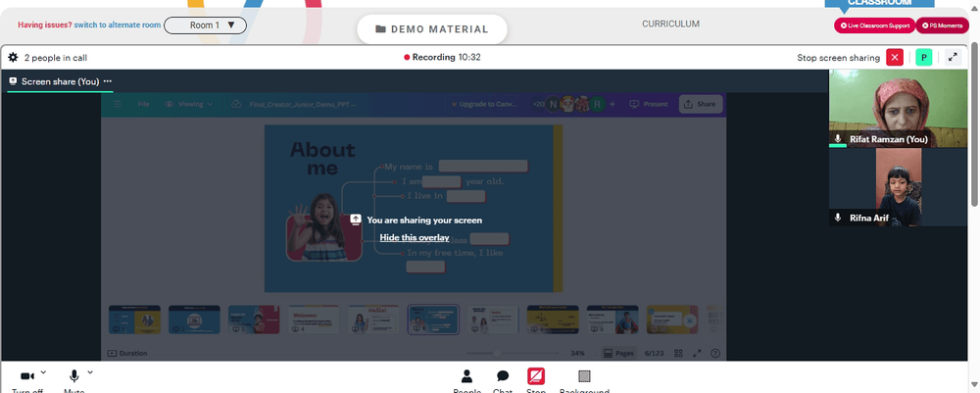Click the Canva zoom slider handle
This screenshot has width=980, height=393.
point(497,353)
